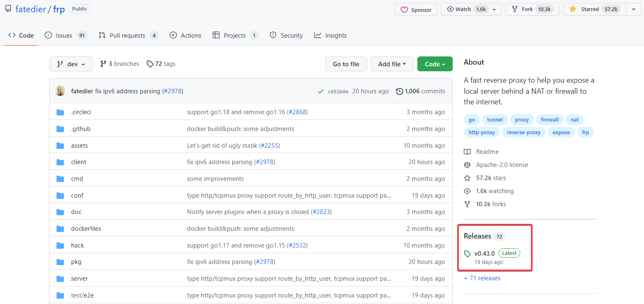
Task: Click the Starred button
Action: (x=595, y=9)
